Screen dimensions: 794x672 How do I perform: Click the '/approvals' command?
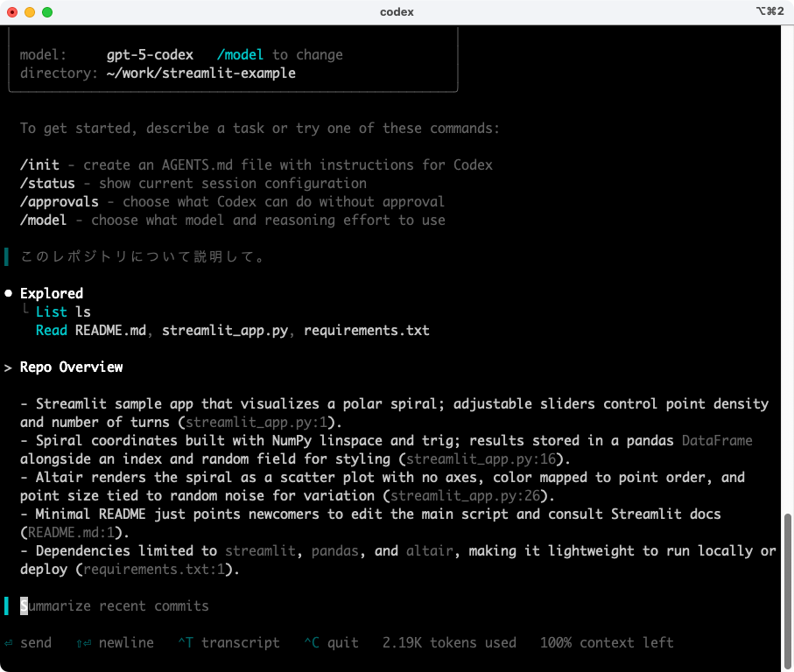[x=60, y=201]
